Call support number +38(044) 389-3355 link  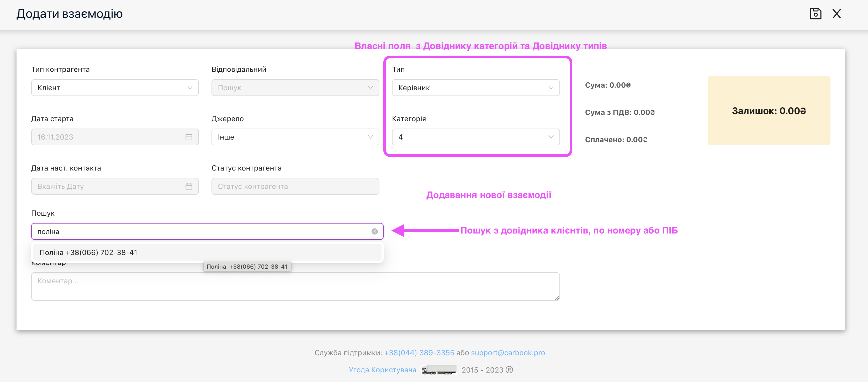419,353
